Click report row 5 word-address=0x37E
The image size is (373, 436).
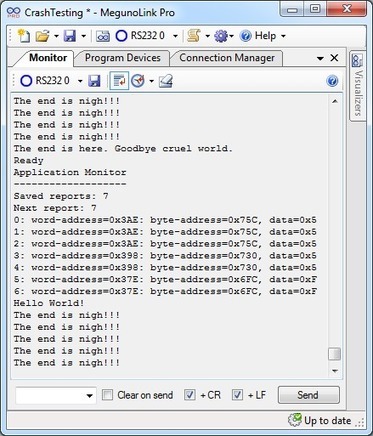coord(165,279)
